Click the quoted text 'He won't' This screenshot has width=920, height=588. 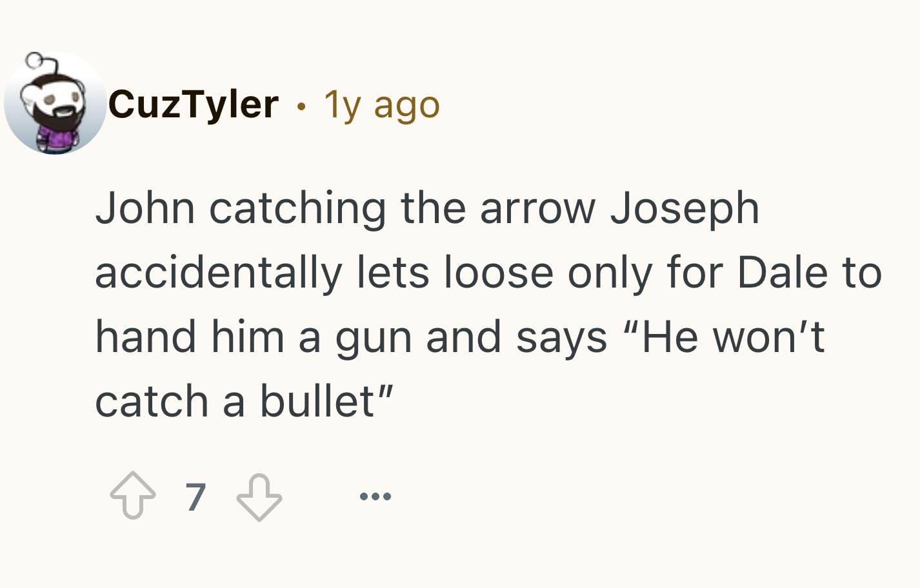pyautogui.click(x=724, y=336)
